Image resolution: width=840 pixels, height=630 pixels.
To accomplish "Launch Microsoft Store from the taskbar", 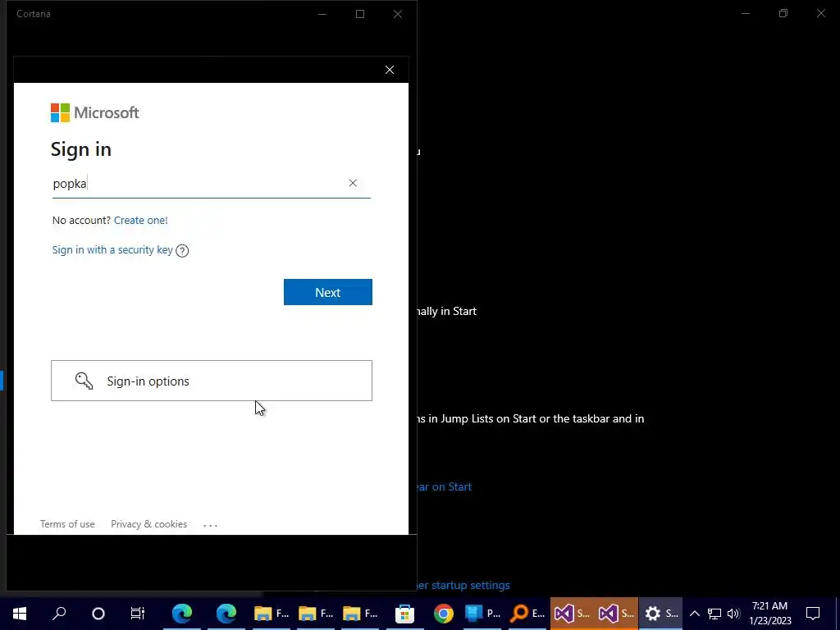I will pos(404,614).
